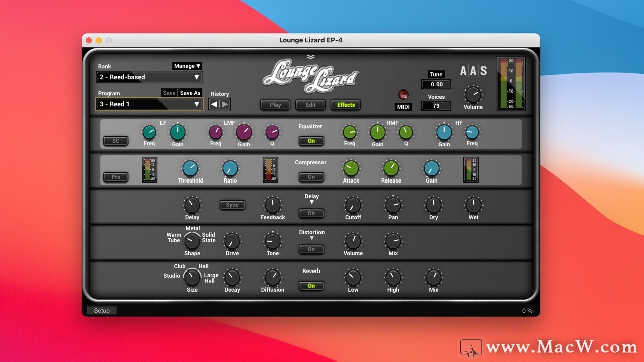Click the distortion Shape selector knob
Image resolution: width=644 pixels, height=362 pixels.
coord(192,241)
